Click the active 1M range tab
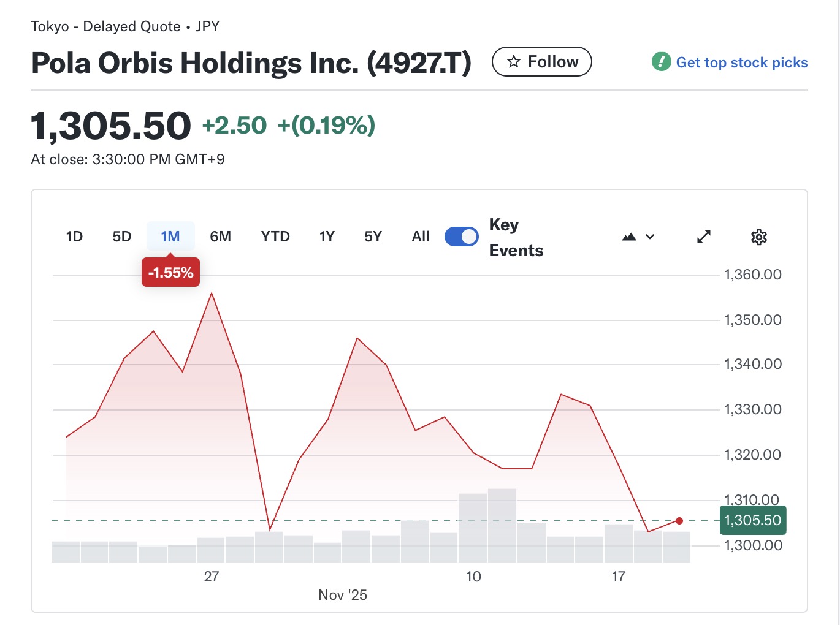Viewport: 840px width, 625px height. [170, 237]
